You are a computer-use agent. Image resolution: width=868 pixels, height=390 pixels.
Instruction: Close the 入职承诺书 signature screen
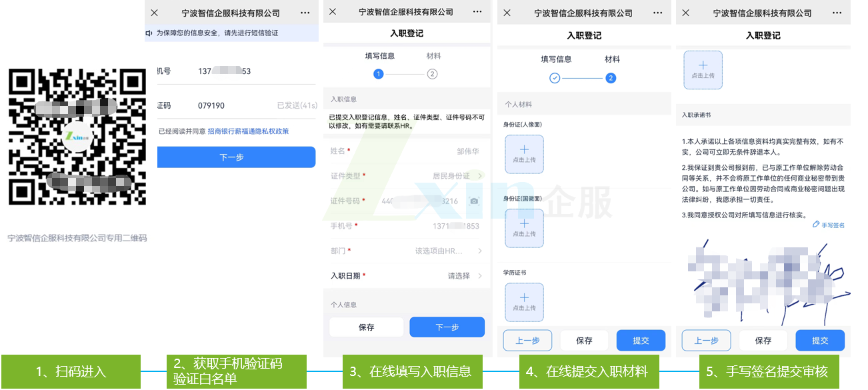[685, 13]
